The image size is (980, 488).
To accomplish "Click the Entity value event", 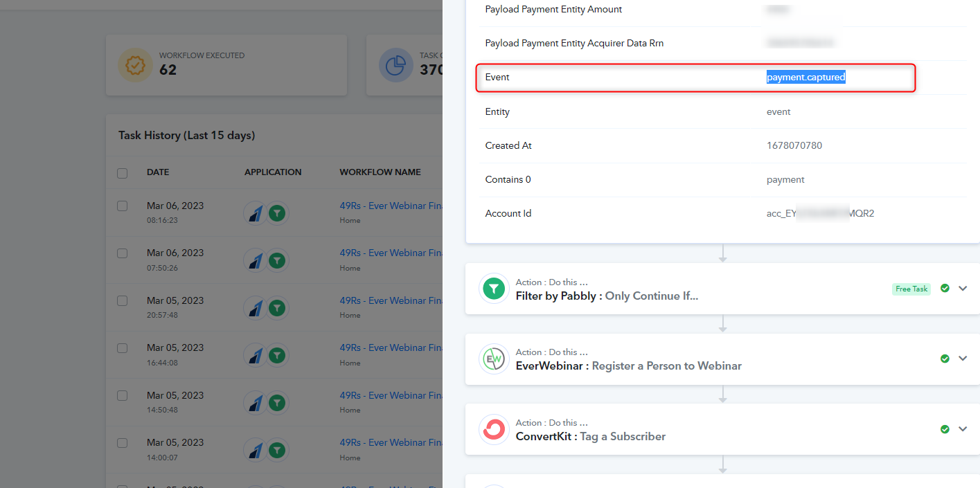I will click(778, 111).
